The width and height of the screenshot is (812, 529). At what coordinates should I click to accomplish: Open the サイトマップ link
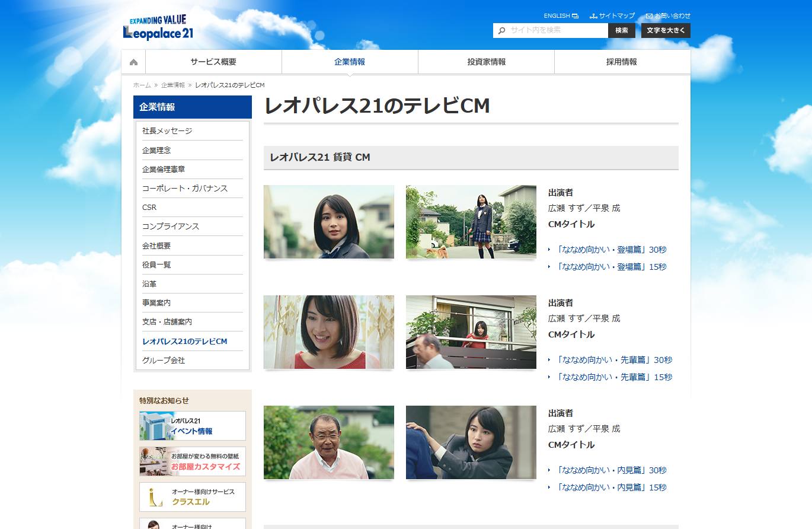(x=612, y=16)
